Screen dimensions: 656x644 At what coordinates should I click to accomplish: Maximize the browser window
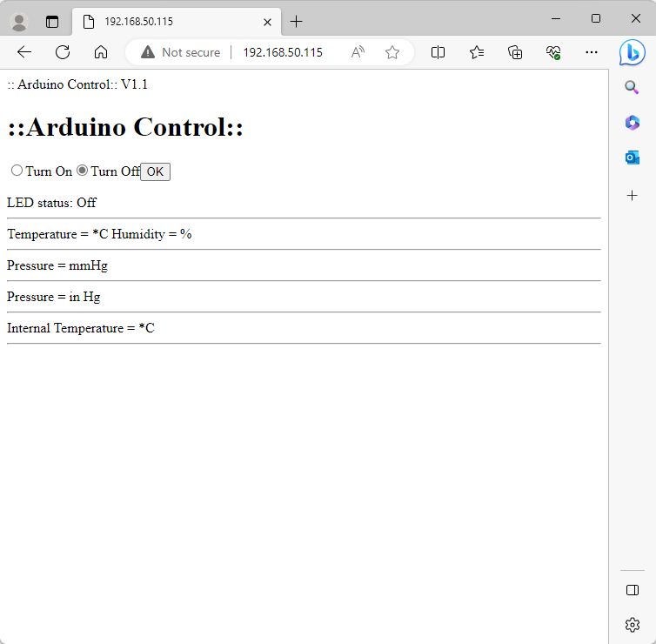pos(596,19)
